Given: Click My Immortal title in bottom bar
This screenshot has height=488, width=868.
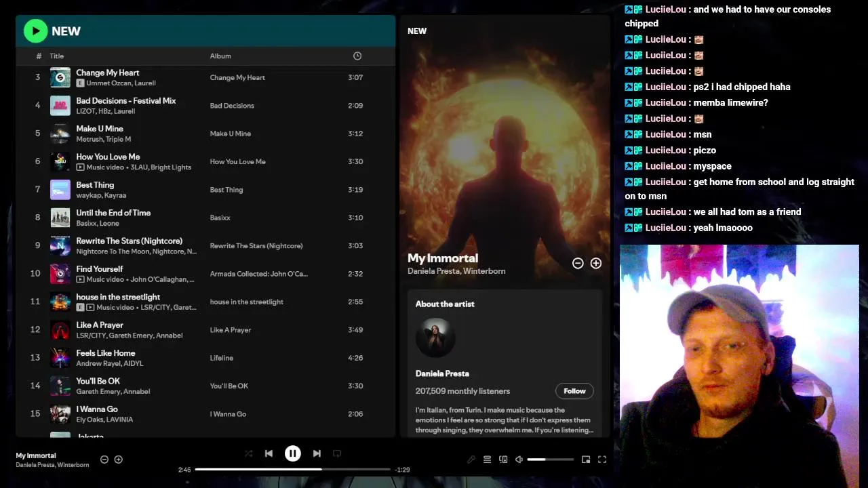Looking at the screenshot, I should tap(36, 455).
